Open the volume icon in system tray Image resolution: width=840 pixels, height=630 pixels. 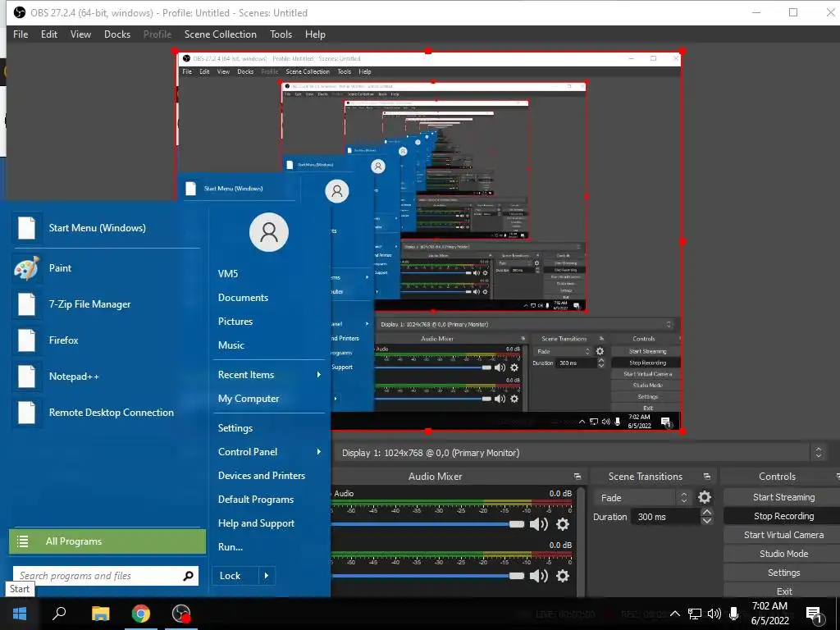[714, 614]
